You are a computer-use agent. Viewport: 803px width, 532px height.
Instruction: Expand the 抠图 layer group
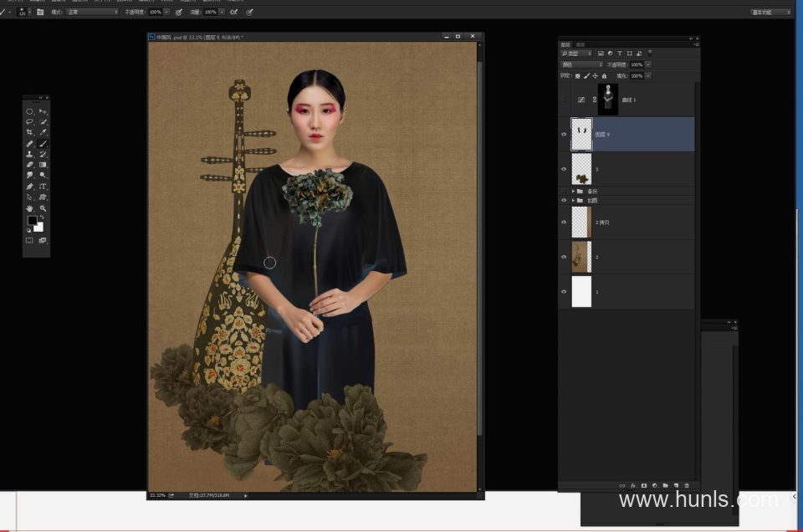[573, 200]
